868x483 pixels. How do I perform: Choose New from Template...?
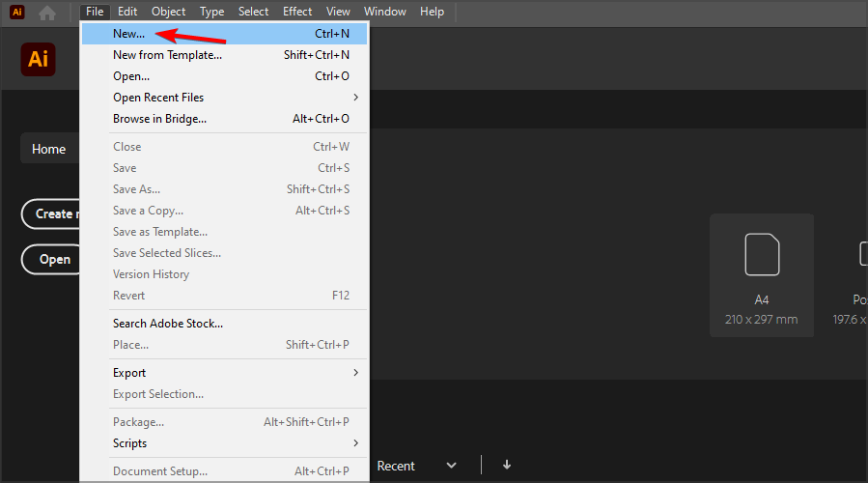224,55
